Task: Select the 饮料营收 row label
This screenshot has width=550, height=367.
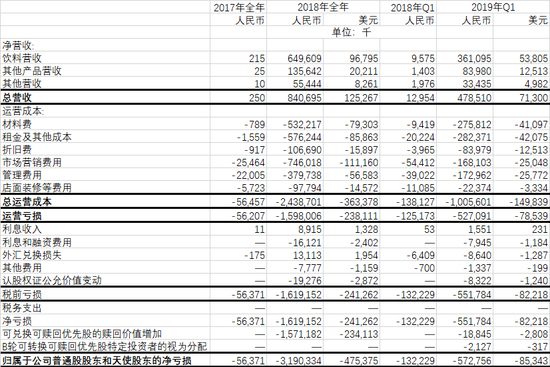Action: [22, 58]
